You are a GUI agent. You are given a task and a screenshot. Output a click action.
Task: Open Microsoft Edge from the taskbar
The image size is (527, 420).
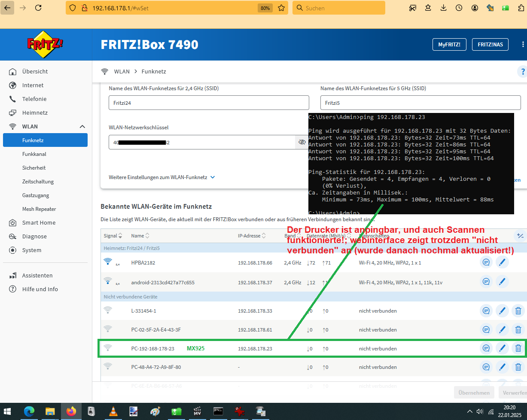point(29,411)
